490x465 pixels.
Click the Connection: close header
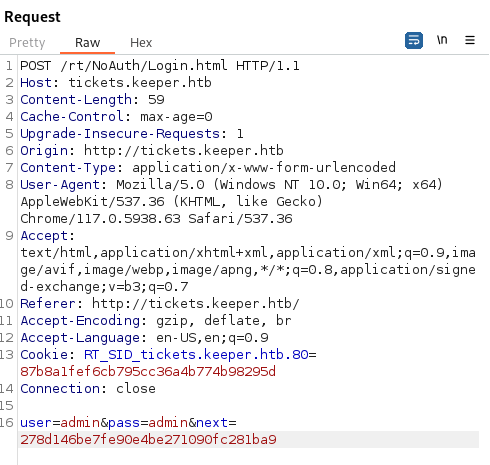click(x=88, y=388)
